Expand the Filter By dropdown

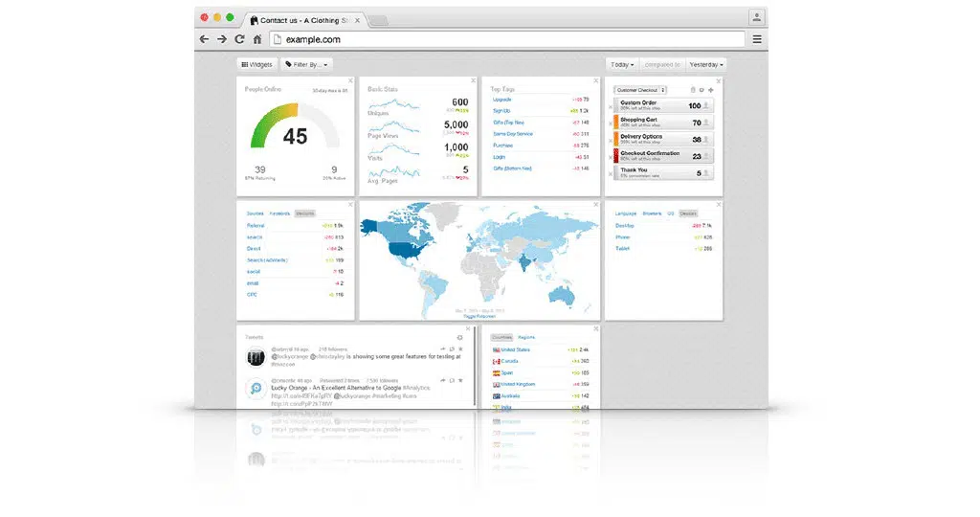306,64
